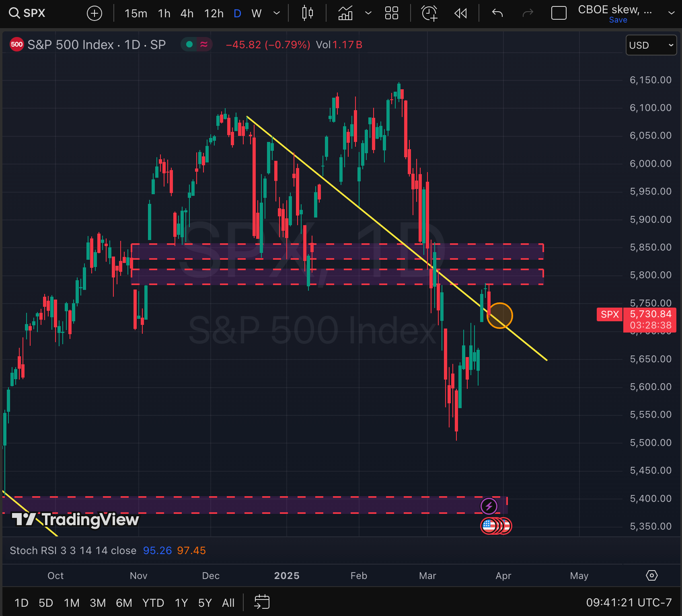Click red 500 symbol logo
Screen dimensions: 682x616
point(17,45)
